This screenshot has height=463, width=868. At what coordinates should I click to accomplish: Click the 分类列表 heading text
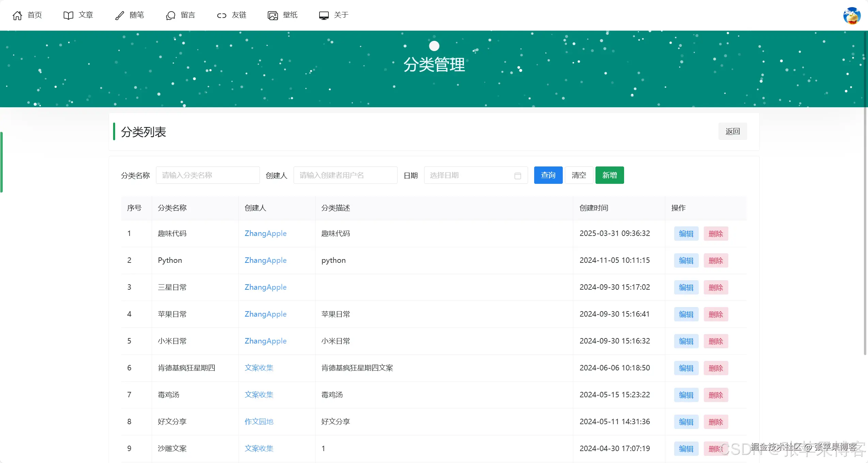[143, 132]
